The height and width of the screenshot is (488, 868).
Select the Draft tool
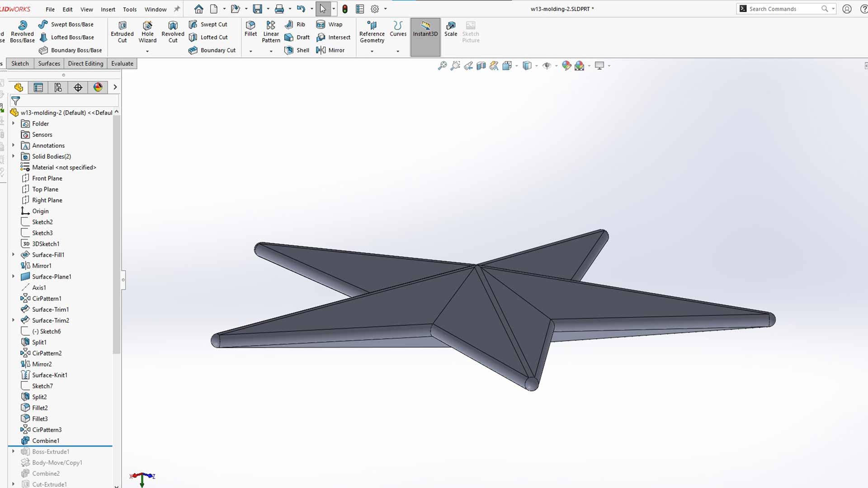point(297,38)
